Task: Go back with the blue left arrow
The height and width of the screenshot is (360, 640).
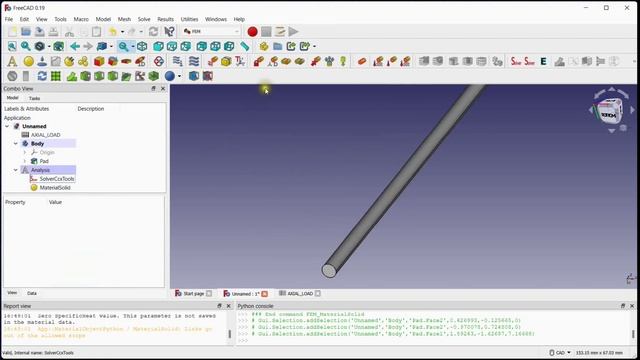Action: click(75, 46)
